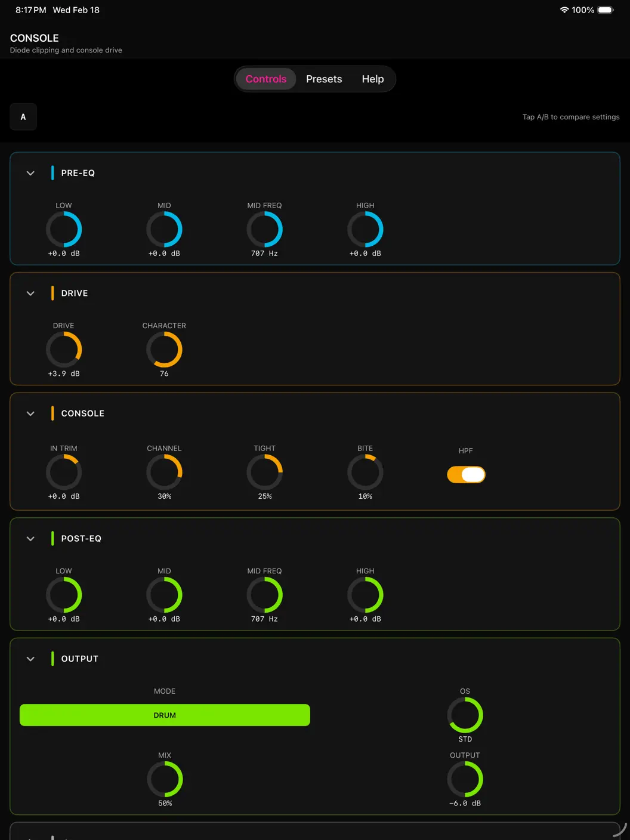Click the 707 Hz value in POST-EQ
Screen dimensions: 630x840
coord(264,619)
